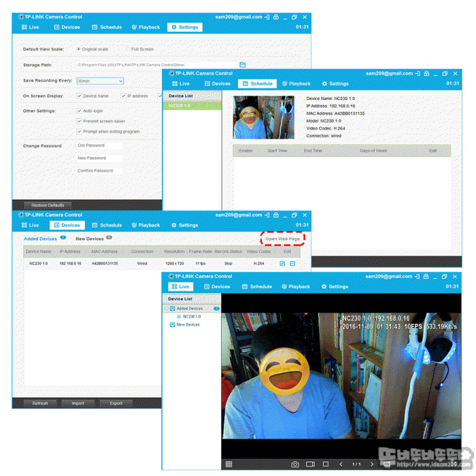Viewport: 476px width, 476px height.
Task: Remove the NC230 1.0 device with the minus icon
Action: click(x=292, y=264)
